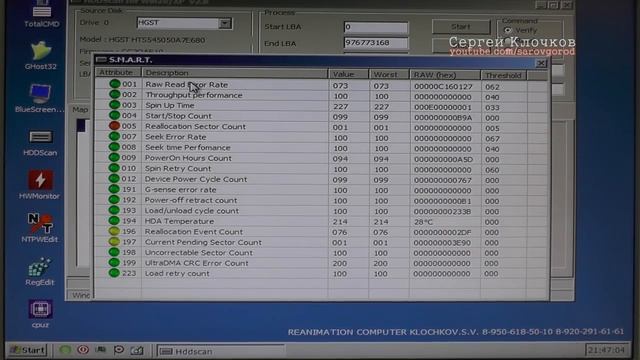Close the S.M.A.R.T. window
This screenshot has height=360, width=640.
541,63
